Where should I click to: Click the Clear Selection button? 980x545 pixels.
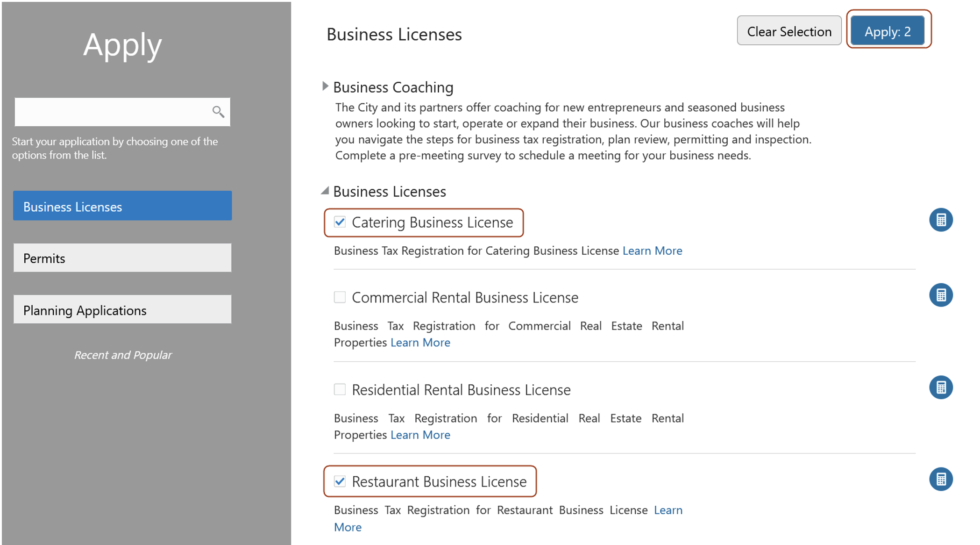click(x=789, y=31)
